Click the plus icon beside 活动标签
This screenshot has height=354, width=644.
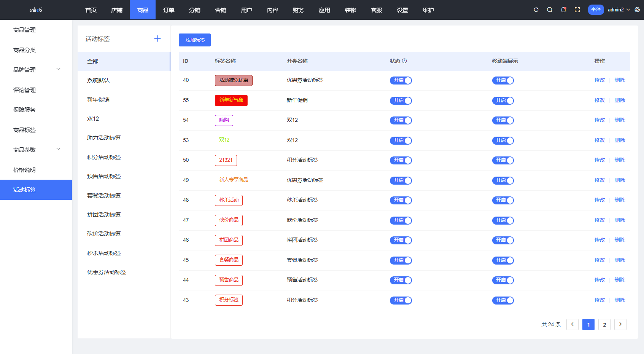tap(157, 39)
